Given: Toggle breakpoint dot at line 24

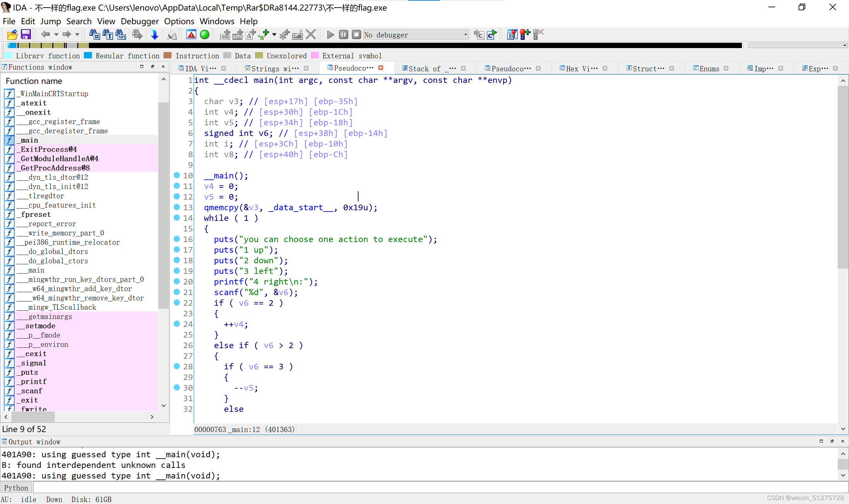Looking at the screenshot, I should click(x=176, y=324).
